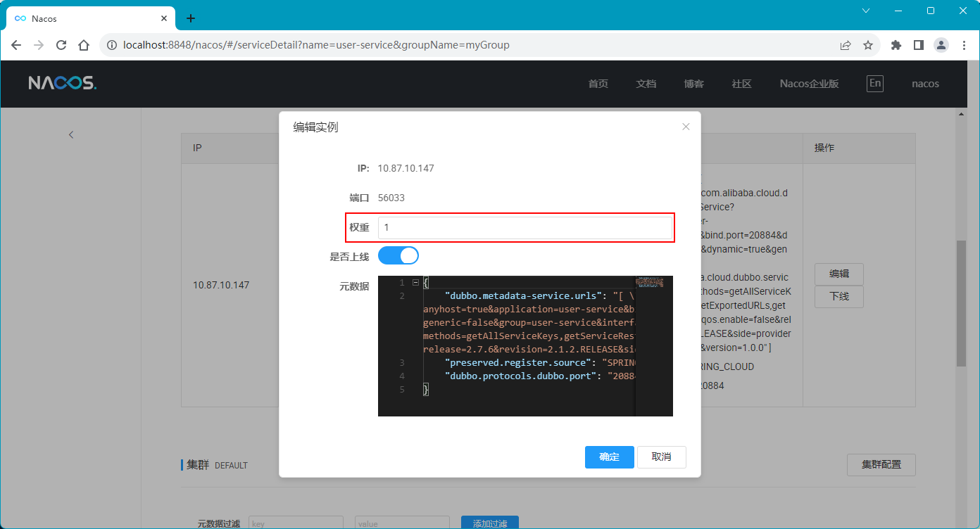The height and width of the screenshot is (529, 980).
Task: Click the page vertical scrollbar thumb
Action: [961, 302]
